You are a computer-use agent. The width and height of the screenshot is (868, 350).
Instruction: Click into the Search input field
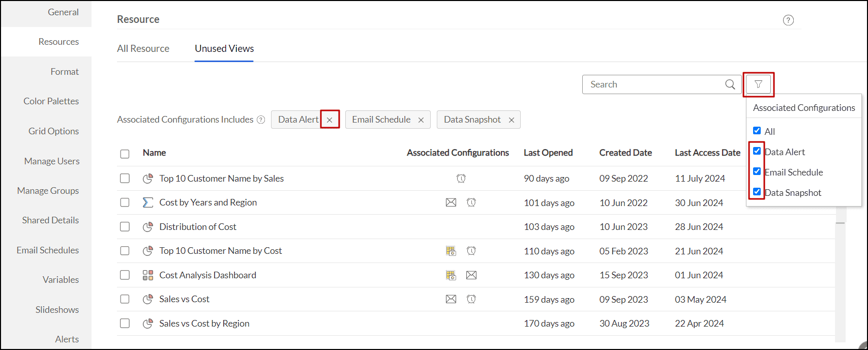tap(653, 84)
